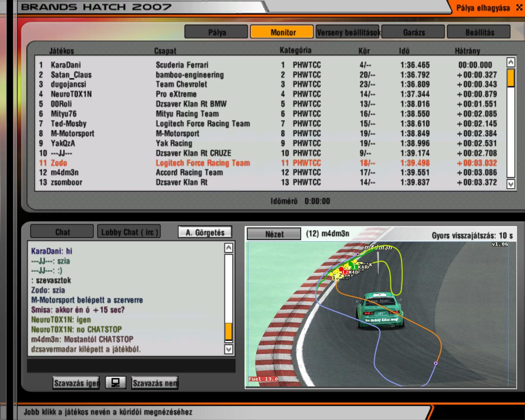Click the X icon next to Pálya elhagyása

click(518, 8)
